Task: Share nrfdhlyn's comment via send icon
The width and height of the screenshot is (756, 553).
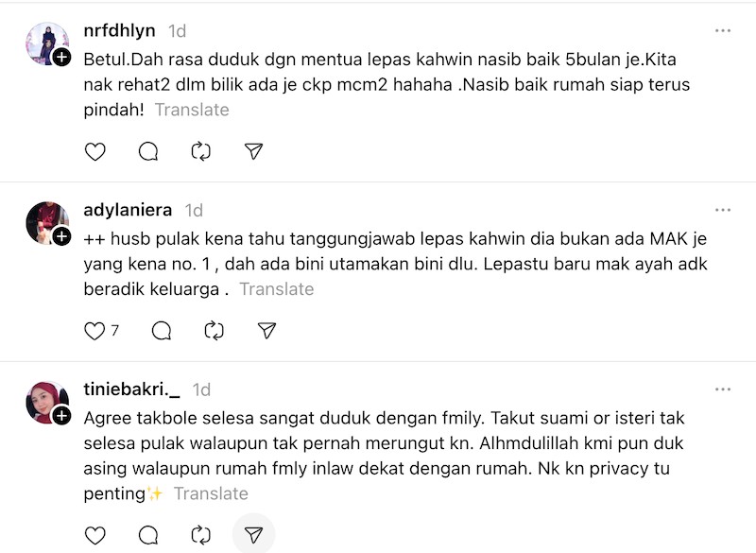Action: pos(253,151)
